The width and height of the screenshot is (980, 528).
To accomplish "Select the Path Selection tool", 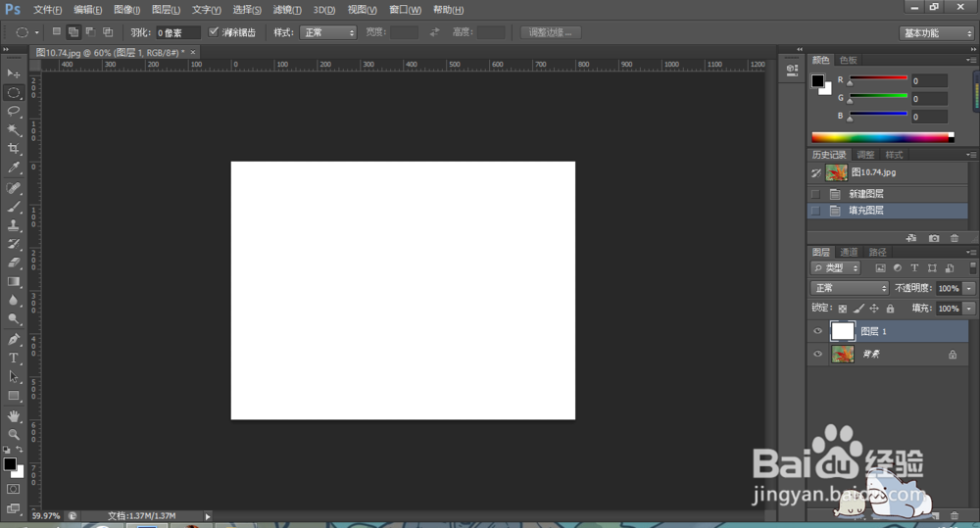I will (13, 377).
